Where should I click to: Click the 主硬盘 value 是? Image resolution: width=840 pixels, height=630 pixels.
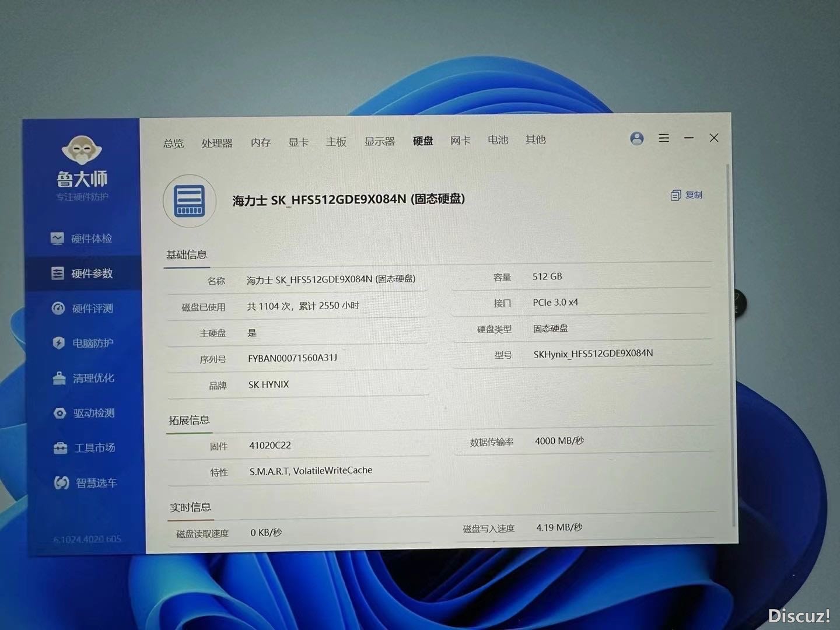(252, 333)
